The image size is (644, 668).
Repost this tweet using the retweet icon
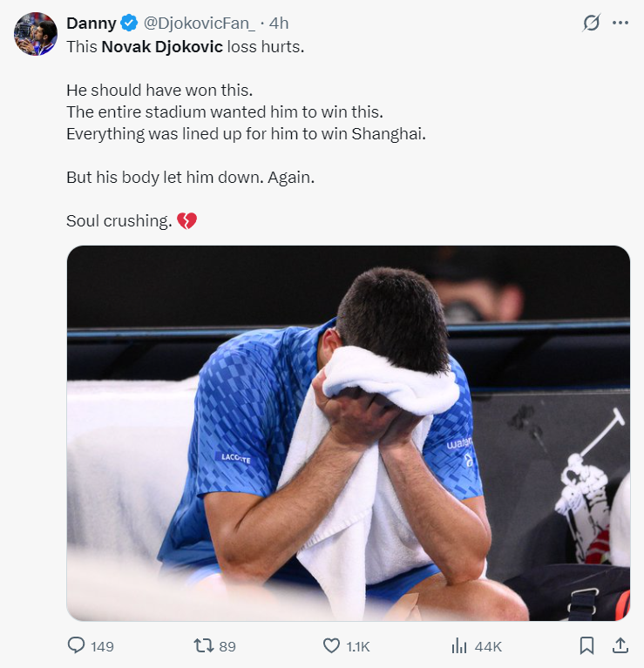tap(202, 645)
